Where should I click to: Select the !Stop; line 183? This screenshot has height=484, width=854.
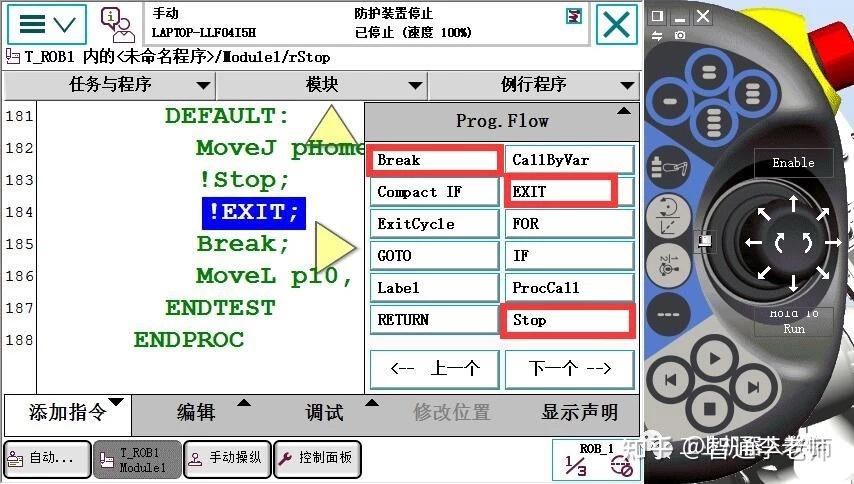(243, 180)
